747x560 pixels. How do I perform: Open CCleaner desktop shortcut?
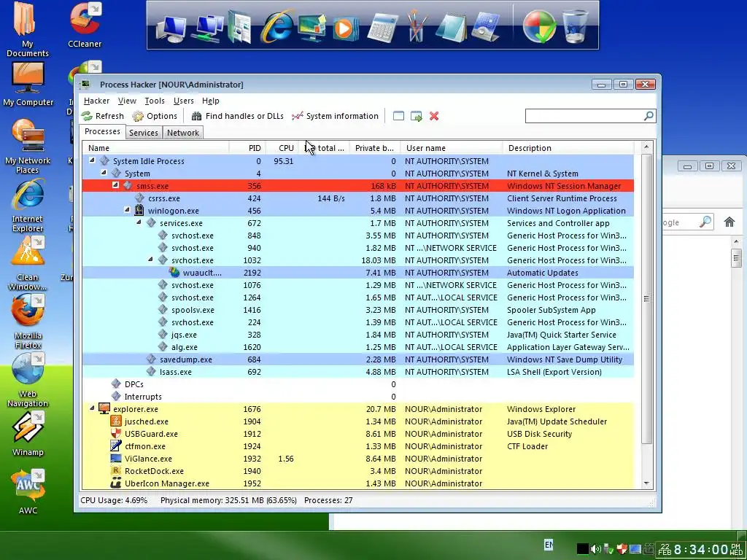[85, 25]
